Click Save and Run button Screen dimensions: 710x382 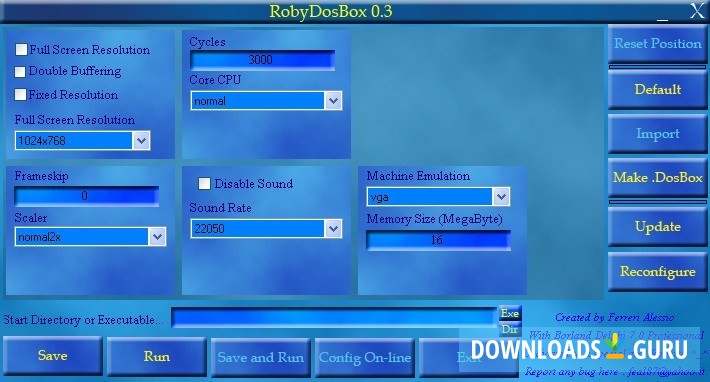[260, 357]
